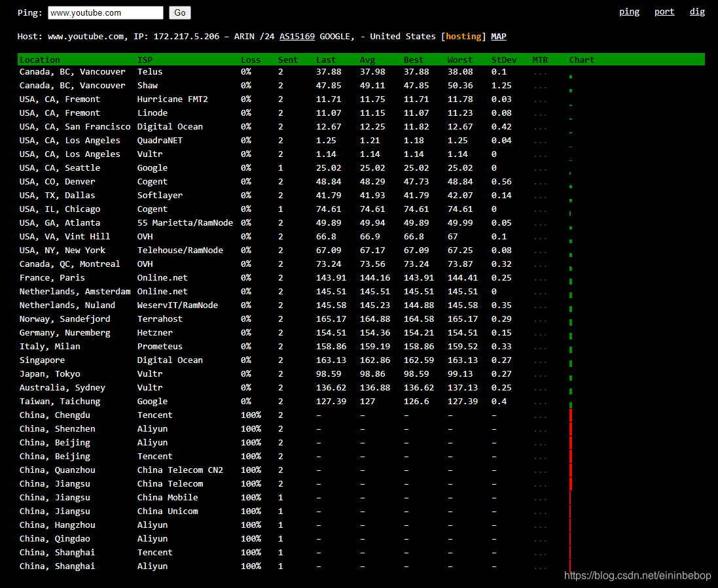The width and height of the screenshot is (718, 588).
Task: Open the dig tool link
Action: tap(697, 12)
